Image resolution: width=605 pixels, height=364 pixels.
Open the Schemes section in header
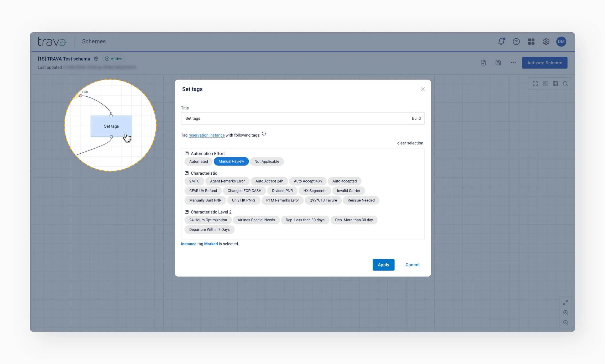[94, 41]
